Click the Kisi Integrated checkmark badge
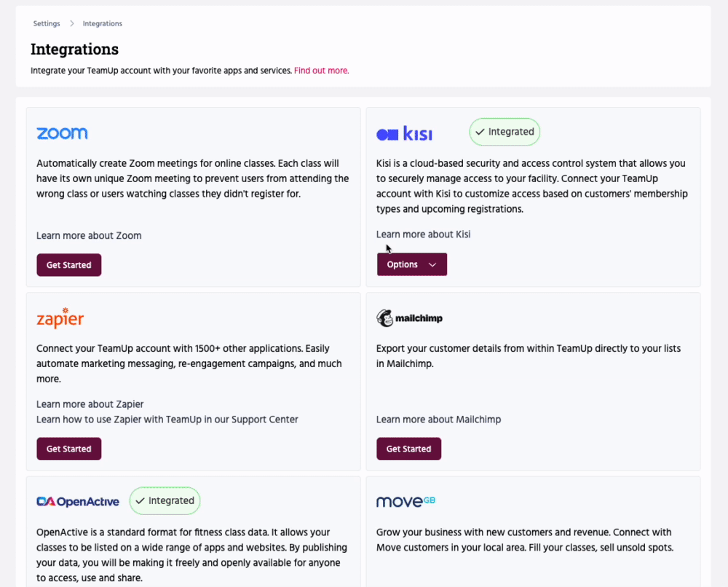Viewport: 728px width, 587px height. point(505,132)
